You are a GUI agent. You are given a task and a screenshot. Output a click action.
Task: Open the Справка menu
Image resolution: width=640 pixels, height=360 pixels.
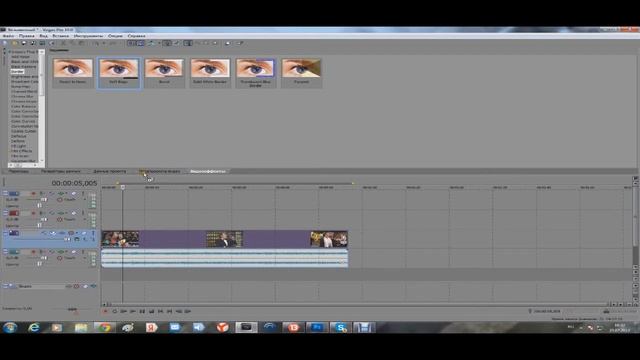pos(136,36)
